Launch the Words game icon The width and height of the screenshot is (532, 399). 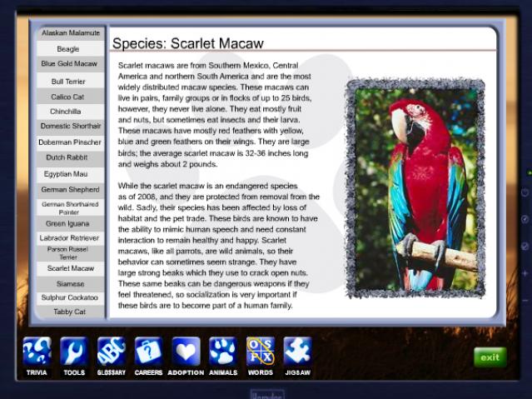tap(260, 352)
